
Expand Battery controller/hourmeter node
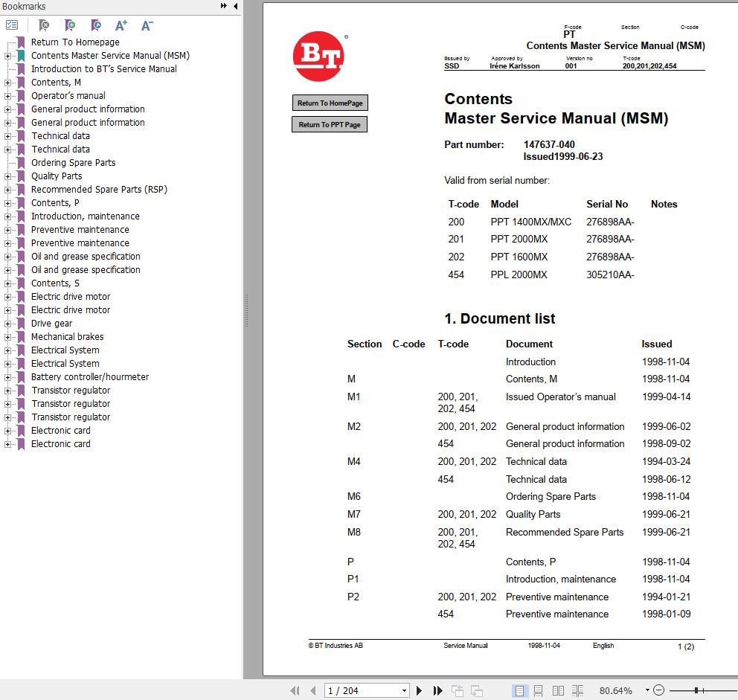7,378
